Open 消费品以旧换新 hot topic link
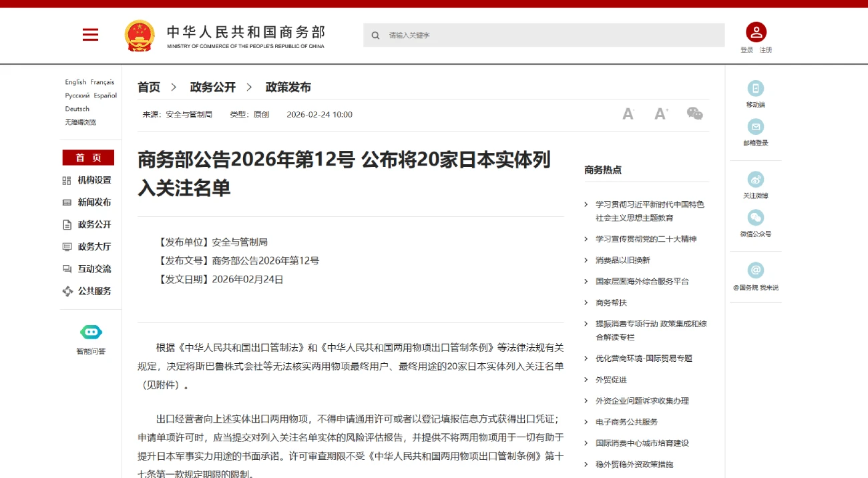The height and width of the screenshot is (478, 868). (622, 260)
